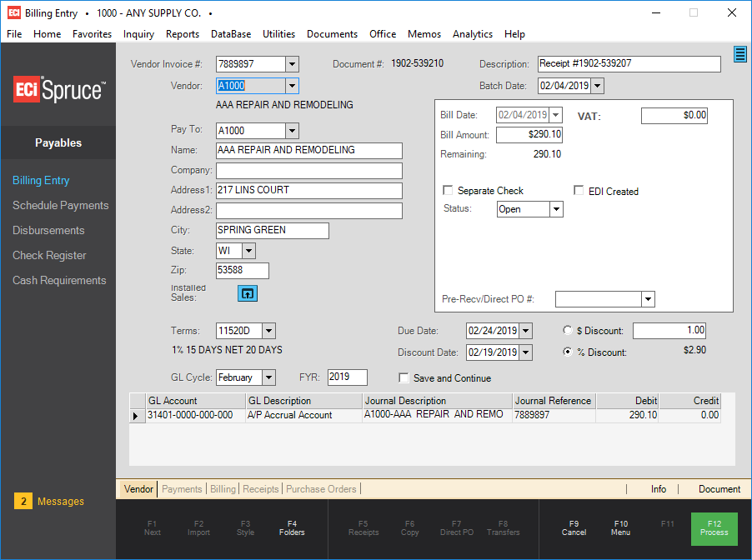
Task: Expand the Status dropdown
Action: [556, 210]
